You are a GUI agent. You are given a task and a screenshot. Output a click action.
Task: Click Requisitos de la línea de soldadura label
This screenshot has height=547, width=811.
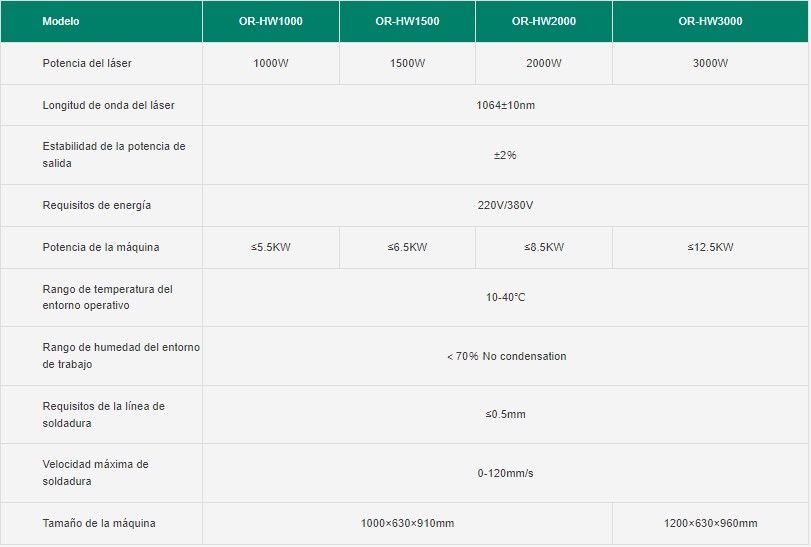pyautogui.click(x=103, y=415)
